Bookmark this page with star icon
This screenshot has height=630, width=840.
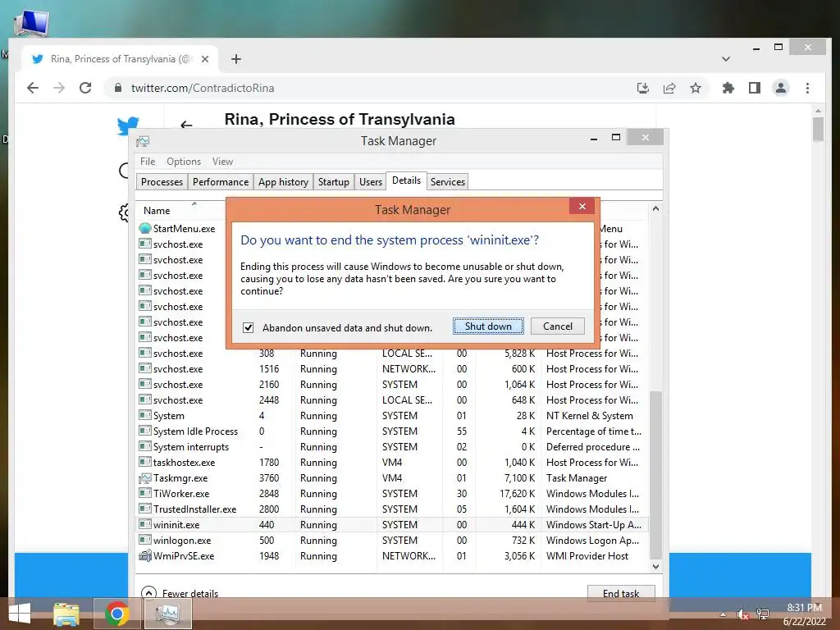(x=696, y=88)
